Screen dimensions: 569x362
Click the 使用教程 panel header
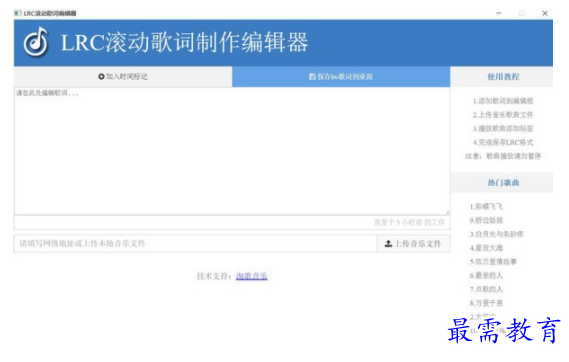click(x=503, y=77)
